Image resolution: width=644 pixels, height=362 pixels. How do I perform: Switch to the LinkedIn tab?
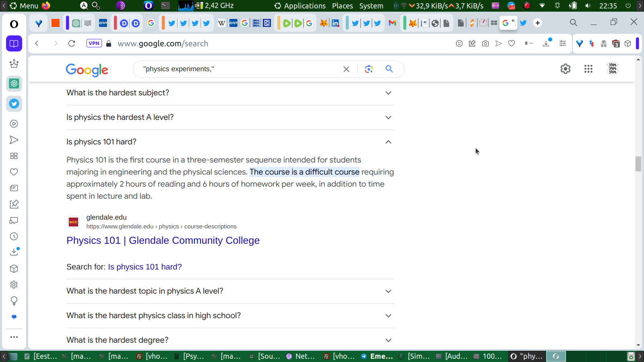pos(335,23)
